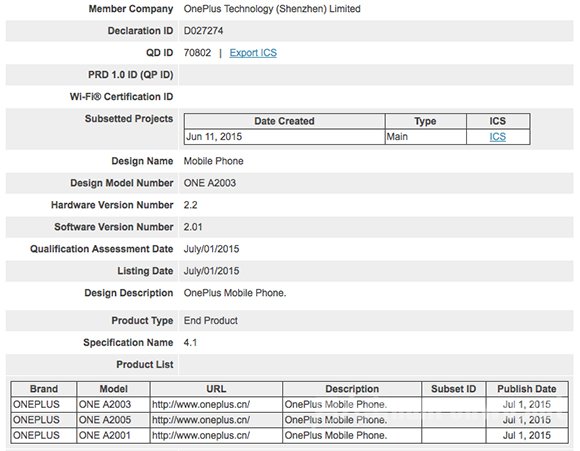Select the ICS column header

click(498, 121)
